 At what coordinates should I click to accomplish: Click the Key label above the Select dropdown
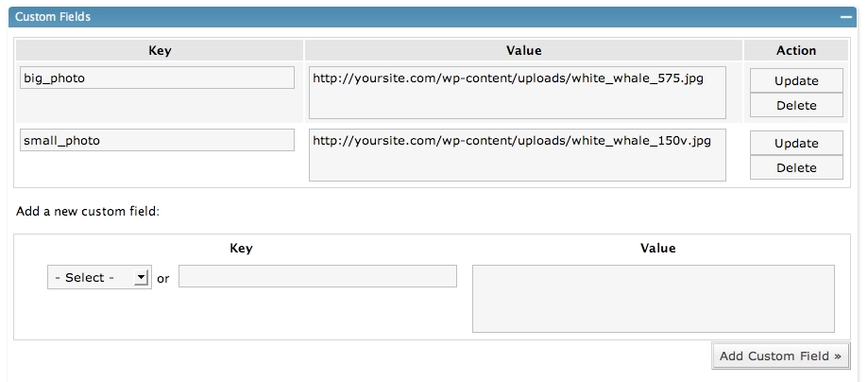241,248
